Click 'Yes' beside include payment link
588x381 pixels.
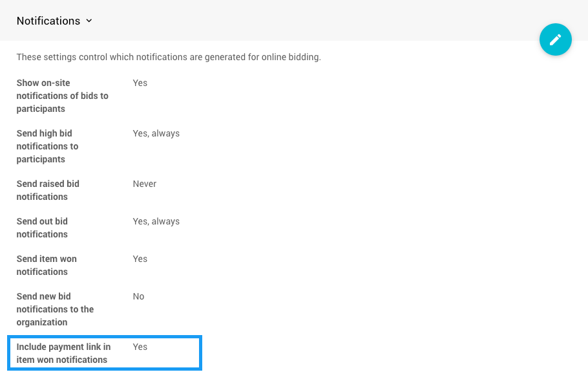140,347
